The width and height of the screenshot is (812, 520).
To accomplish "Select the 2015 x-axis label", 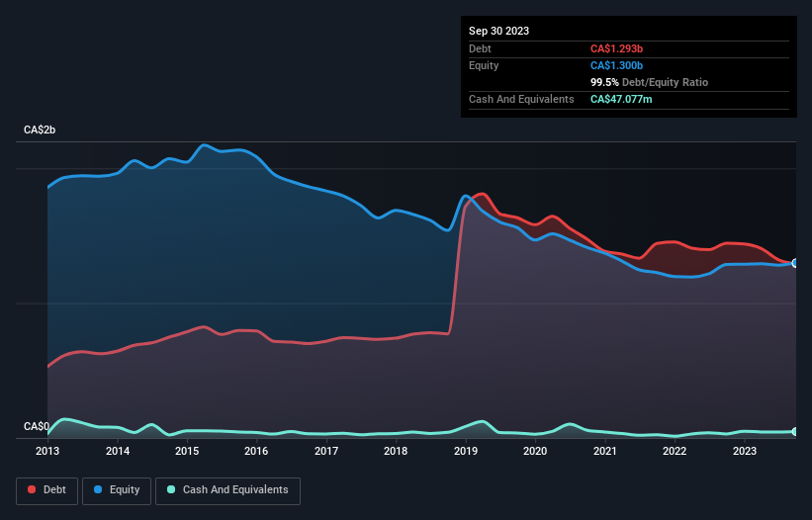I will click(187, 451).
